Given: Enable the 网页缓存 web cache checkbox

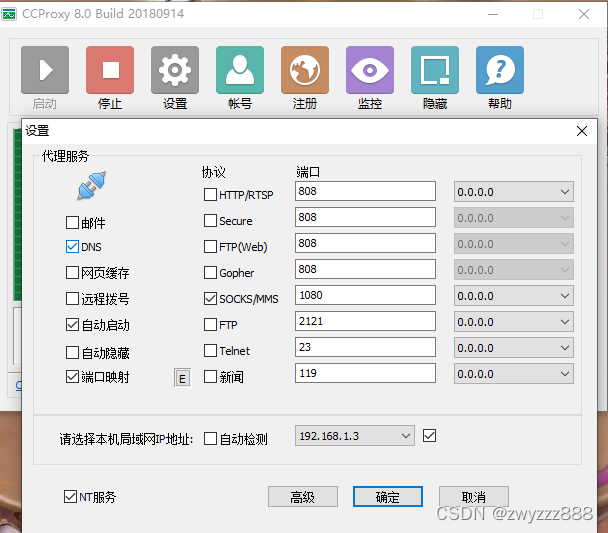Looking at the screenshot, I should pos(72,273).
